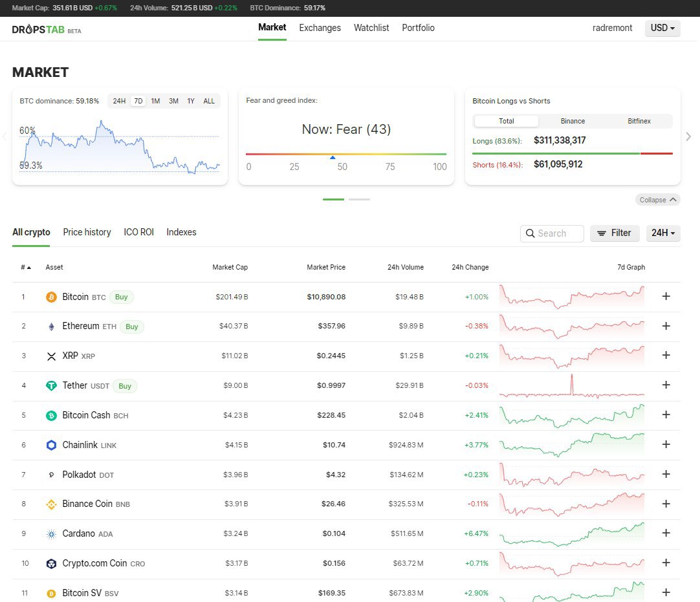
Task: Click the Tether Buy button
Action: [x=125, y=386]
